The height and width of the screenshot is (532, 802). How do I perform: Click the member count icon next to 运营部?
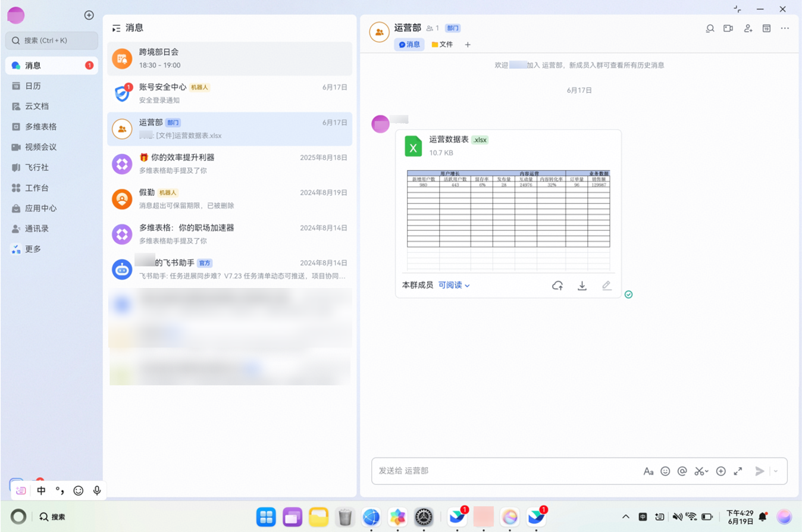click(433, 28)
